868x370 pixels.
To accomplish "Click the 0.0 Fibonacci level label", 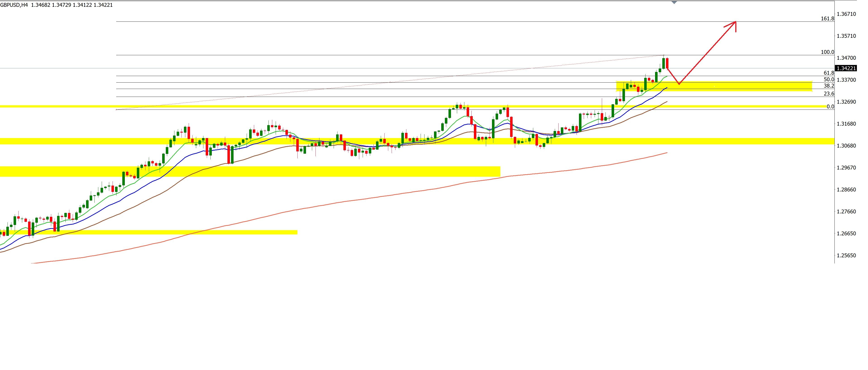I will (830, 107).
